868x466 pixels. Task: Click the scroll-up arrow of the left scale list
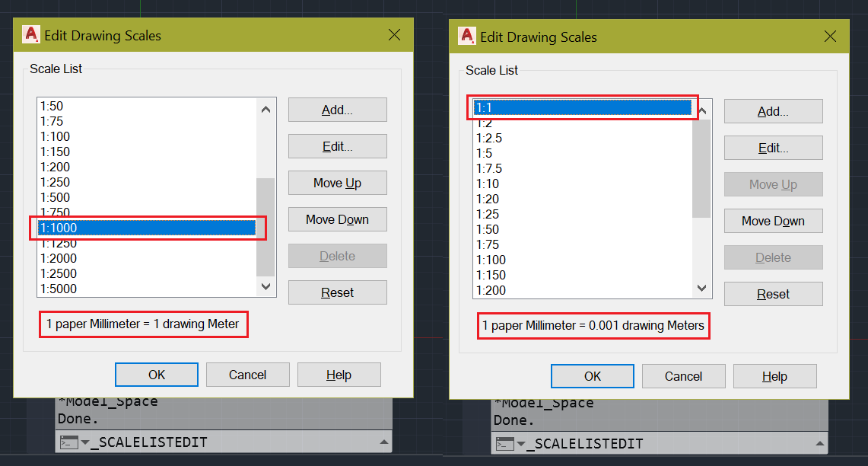pos(265,109)
